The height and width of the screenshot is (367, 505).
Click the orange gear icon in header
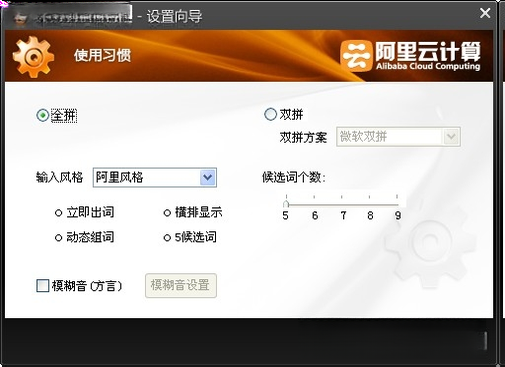pyautogui.click(x=33, y=57)
